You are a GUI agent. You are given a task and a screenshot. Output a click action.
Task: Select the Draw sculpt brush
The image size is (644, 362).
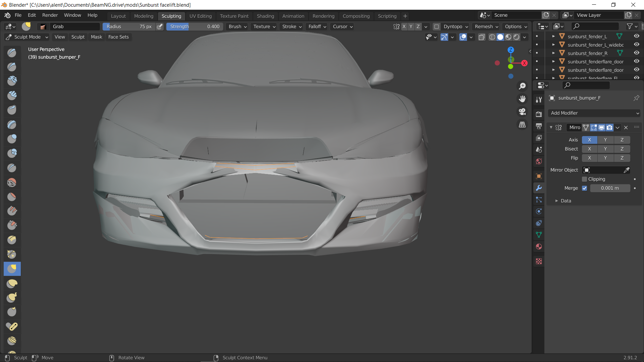(12, 53)
